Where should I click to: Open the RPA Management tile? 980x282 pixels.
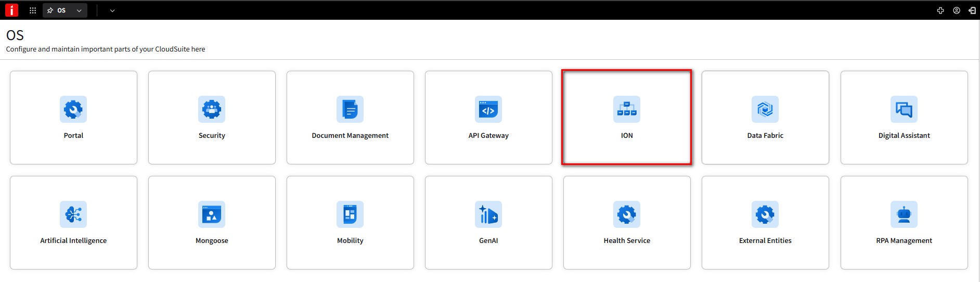pos(904,223)
